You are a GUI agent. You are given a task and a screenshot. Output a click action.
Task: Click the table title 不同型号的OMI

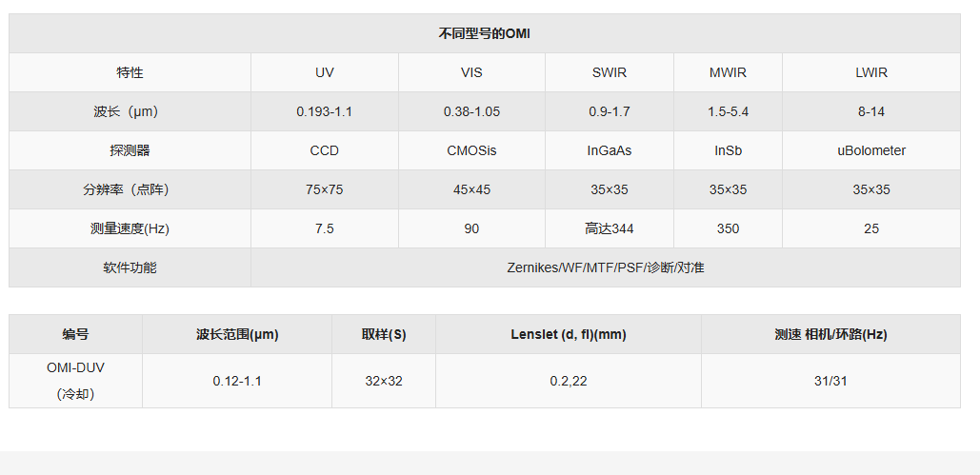coord(484,33)
